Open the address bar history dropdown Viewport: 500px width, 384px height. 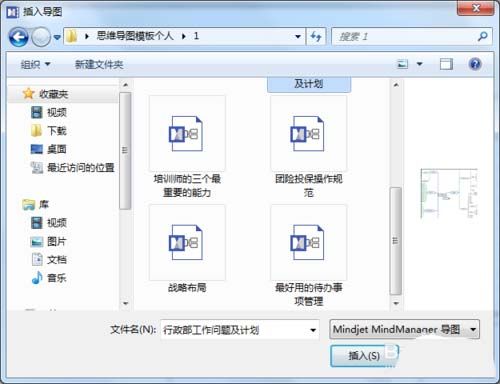[x=298, y=36]
